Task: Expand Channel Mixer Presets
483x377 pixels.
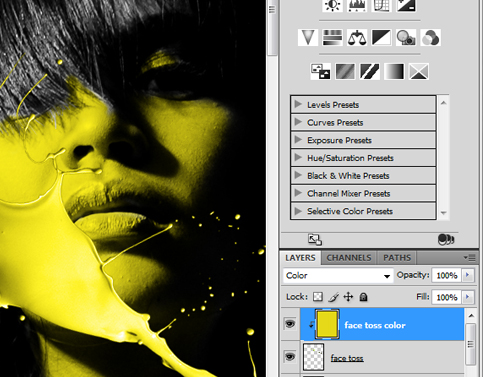Action: 298,193
